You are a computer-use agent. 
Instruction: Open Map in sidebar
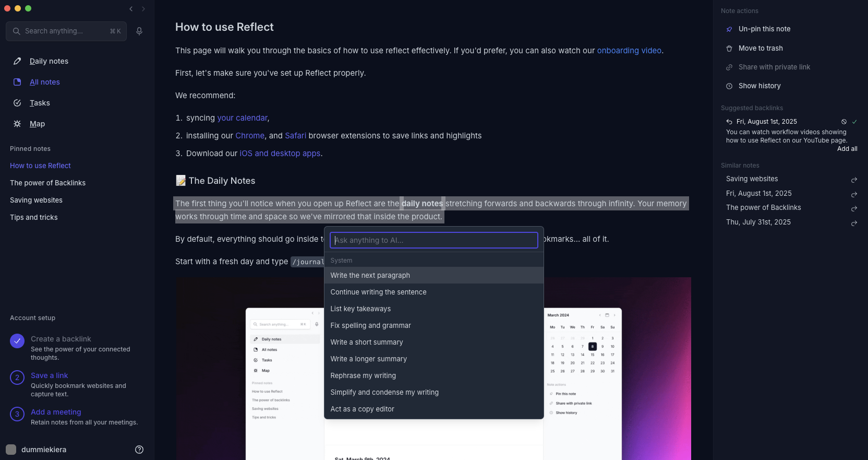tap(37, 124)
